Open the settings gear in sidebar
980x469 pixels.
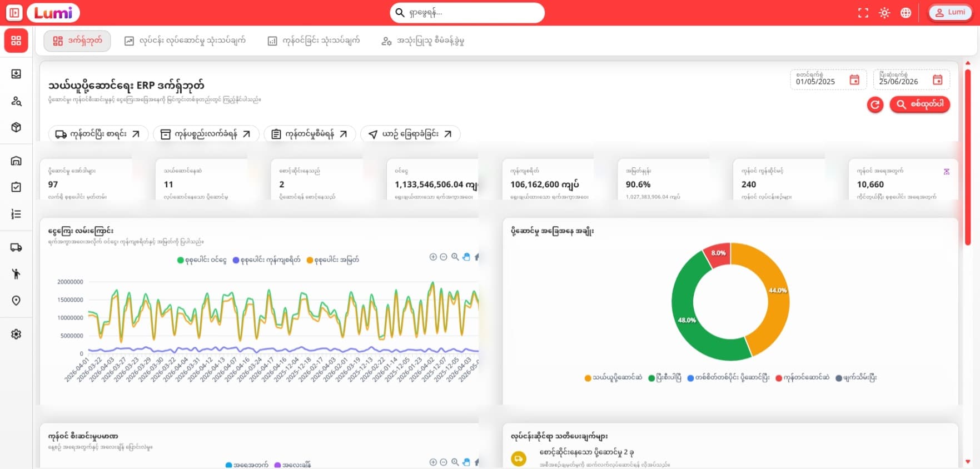click(16, 334)
